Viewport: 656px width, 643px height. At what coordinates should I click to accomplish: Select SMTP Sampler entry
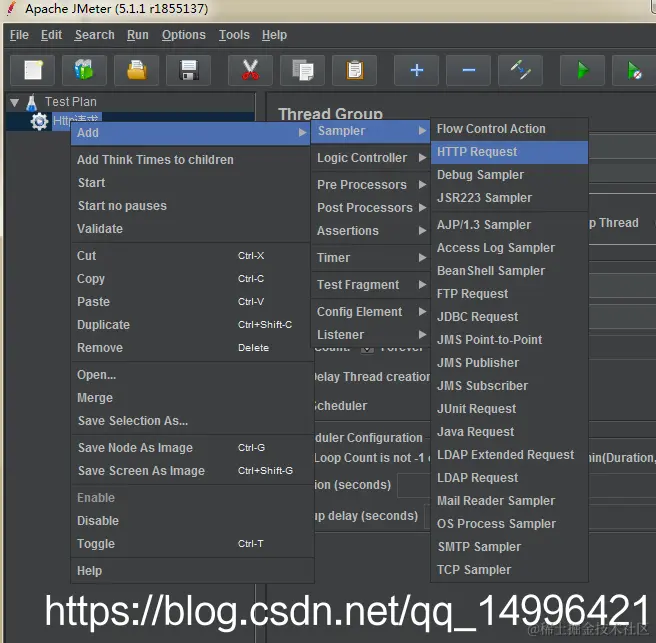[x=509, y=547]
